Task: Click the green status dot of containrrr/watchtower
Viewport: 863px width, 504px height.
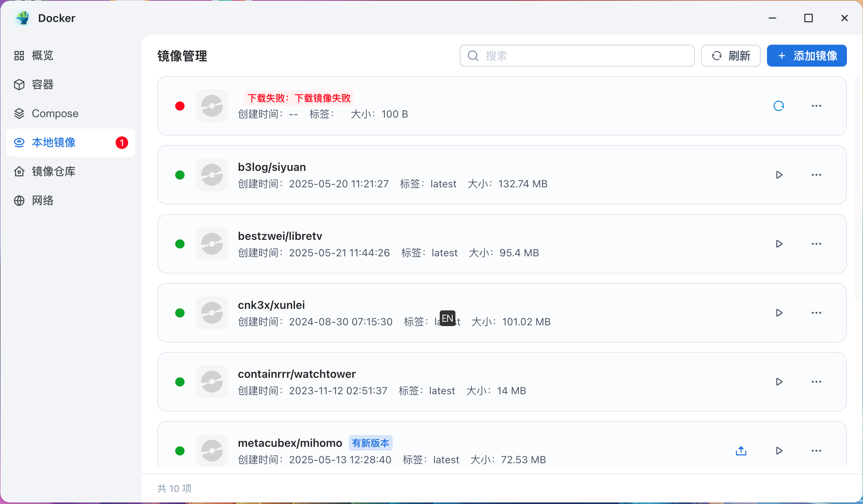Action: click(180, 382)
